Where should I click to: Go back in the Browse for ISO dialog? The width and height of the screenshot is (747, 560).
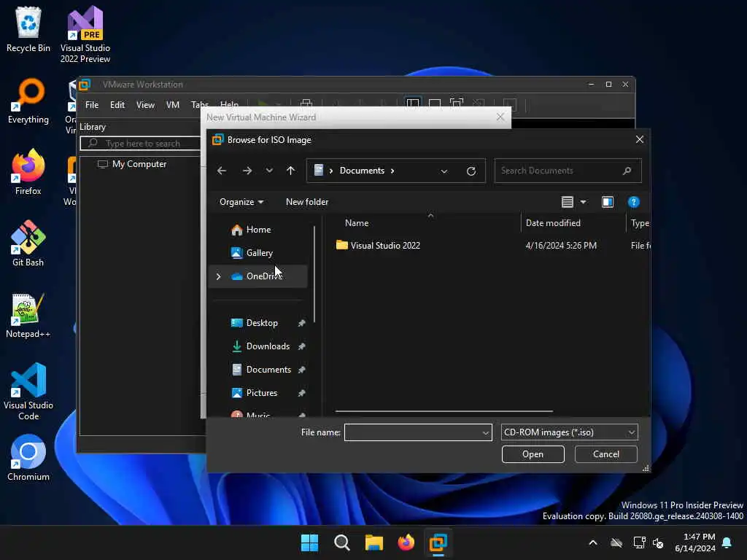(x=222, y=171)
